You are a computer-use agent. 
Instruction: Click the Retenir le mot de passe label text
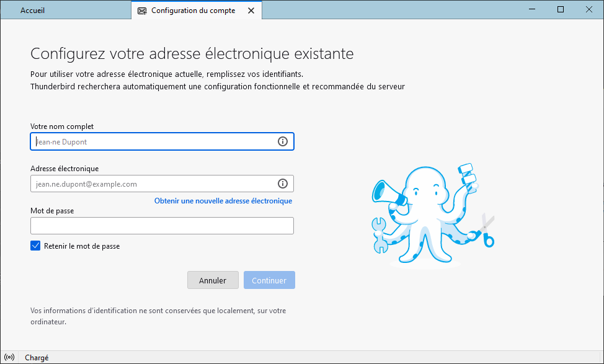tap(82, 246)
